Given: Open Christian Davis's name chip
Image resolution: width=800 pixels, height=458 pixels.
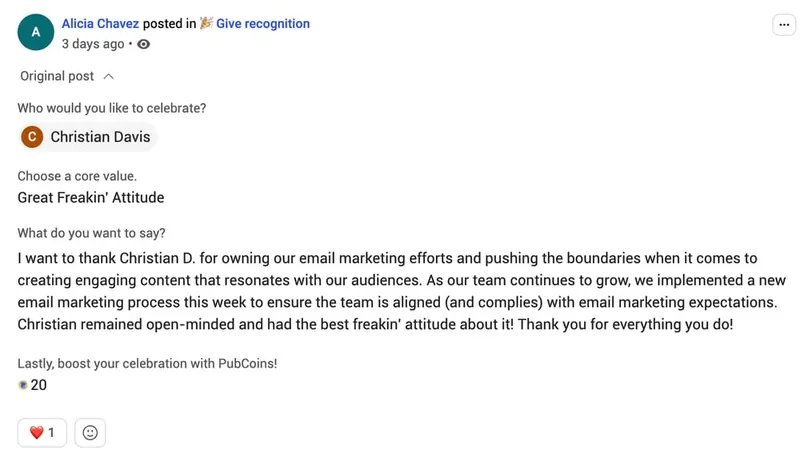Looking at the screenshot, I should pos(87,137).
